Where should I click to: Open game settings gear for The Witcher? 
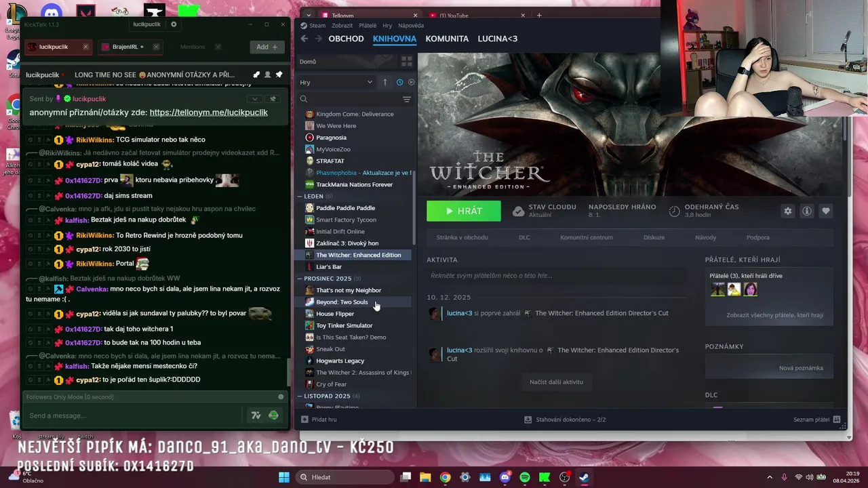coord(788,211)
